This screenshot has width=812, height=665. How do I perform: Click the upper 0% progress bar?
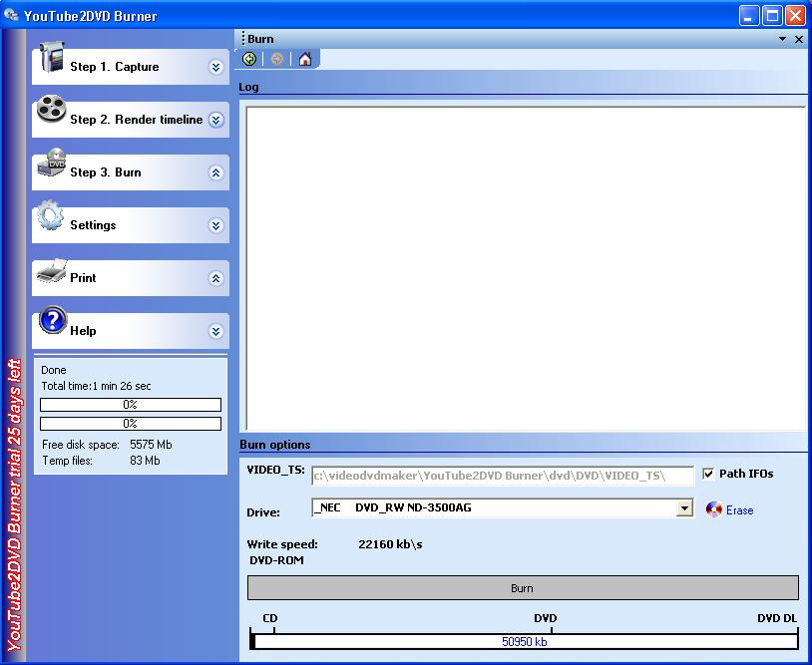(131, 405)
